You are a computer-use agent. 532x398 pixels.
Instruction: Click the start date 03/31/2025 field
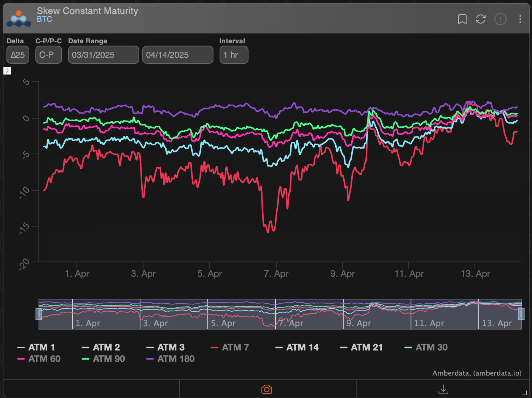(103, 55)
